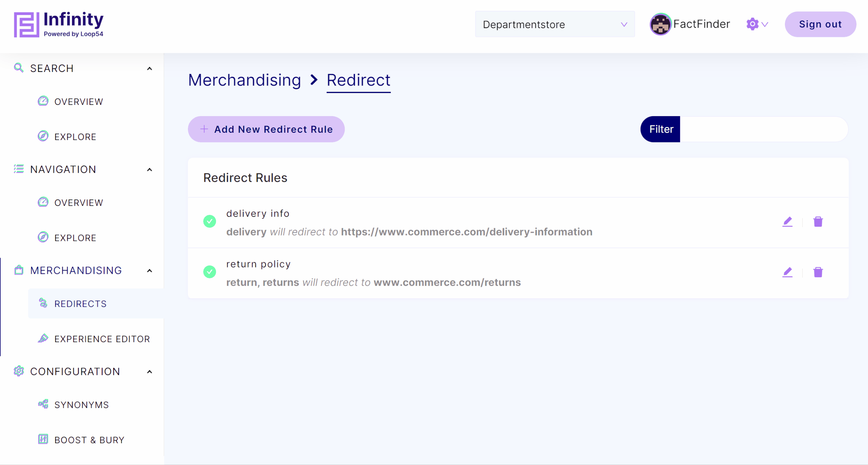Collapse the Navigation section
The image size is (868, 465).
click(149, 170)
